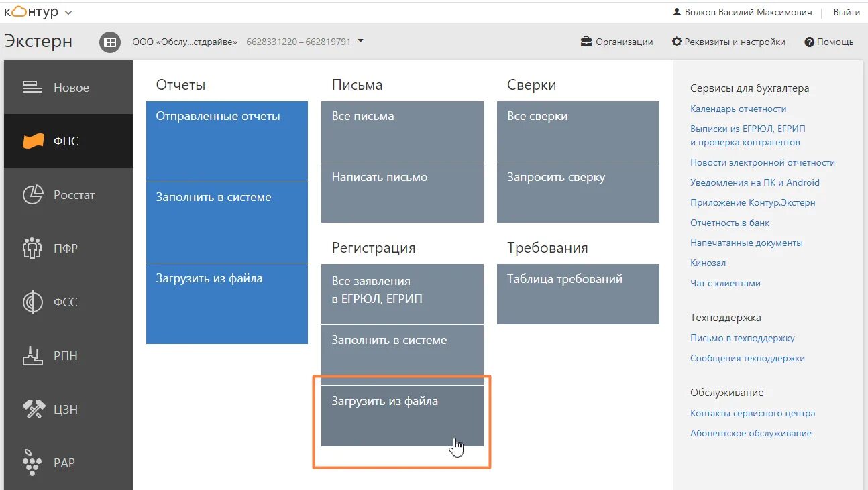This screenshot has height=490, width=868.
Task: Select the ФНС flag icon
Action: coord(33,141)
